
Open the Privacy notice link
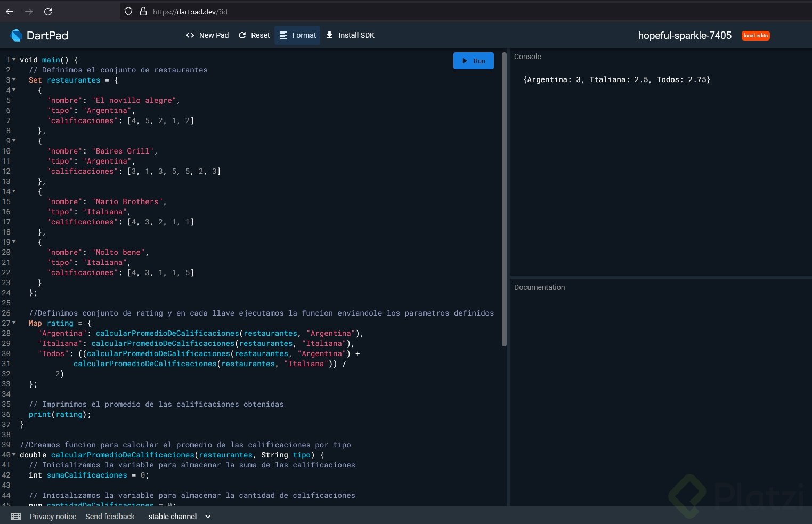[53, 517]
